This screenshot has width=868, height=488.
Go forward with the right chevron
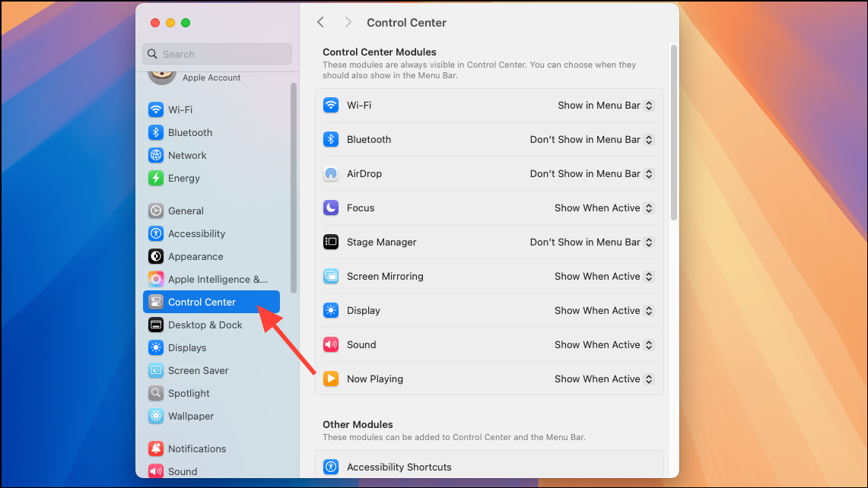[348, 22]
